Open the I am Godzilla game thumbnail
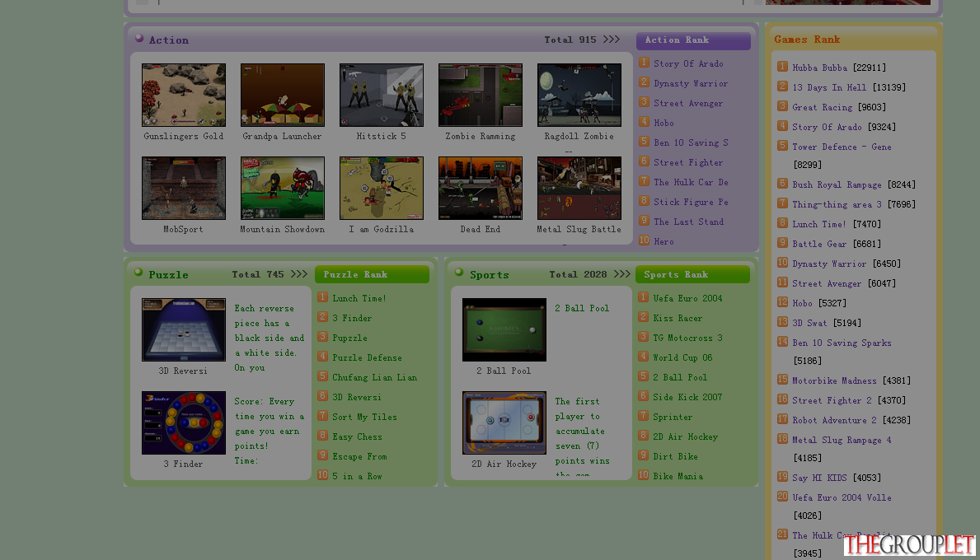The image size is (980, 560). tap(382, 188)
